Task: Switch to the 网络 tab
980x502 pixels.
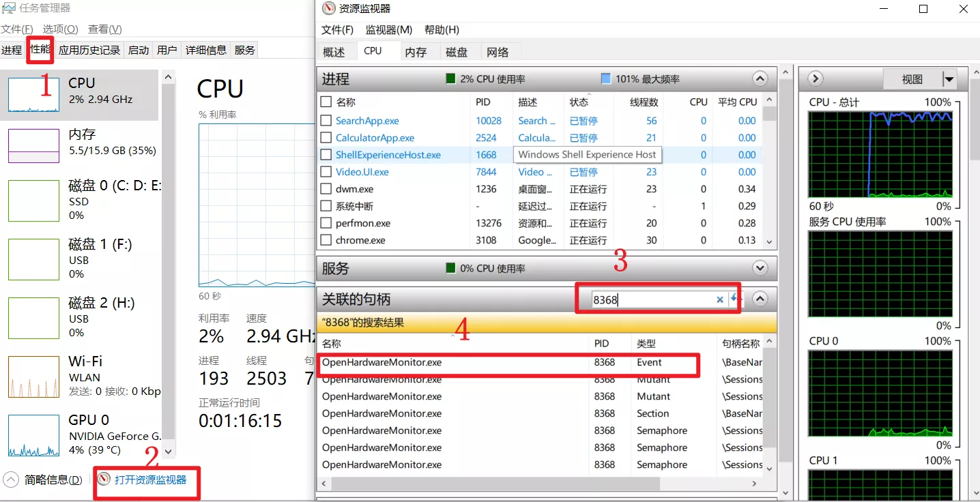Action: click(x=498, y=53)
